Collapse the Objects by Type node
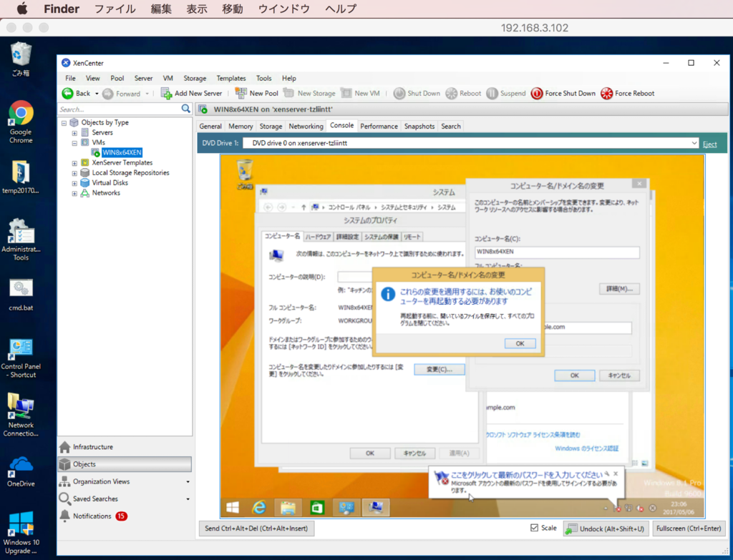This screenshot has width=733, height=560. (64, 123)
